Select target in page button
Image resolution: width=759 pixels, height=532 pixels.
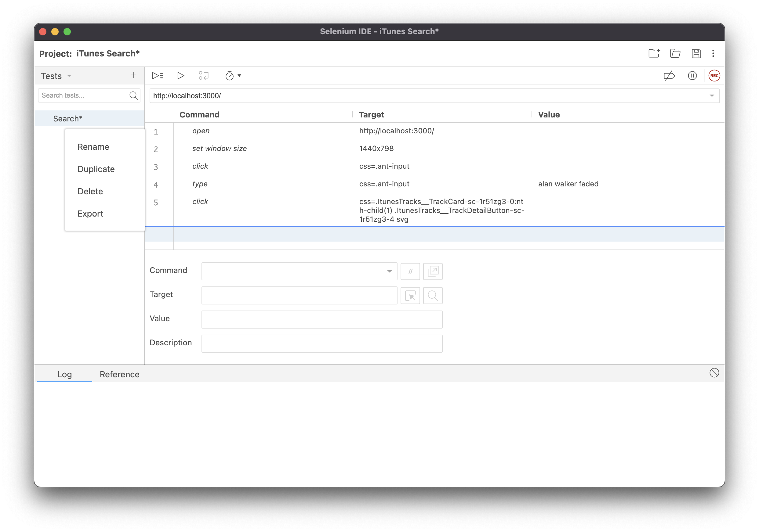pyautogui.click(x=410, y=295)
